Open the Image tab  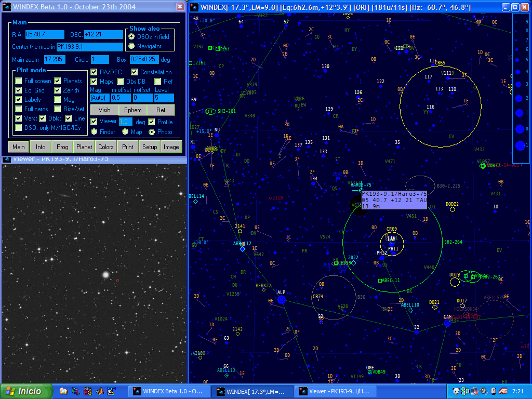coord(171,147)
